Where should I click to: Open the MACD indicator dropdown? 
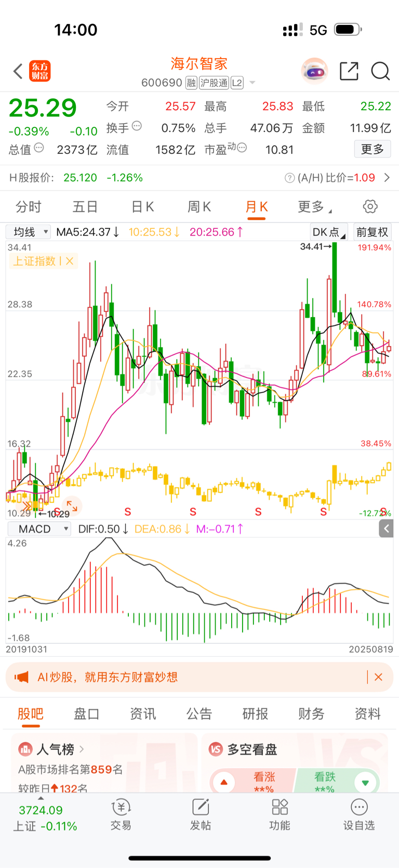(39, 529)
